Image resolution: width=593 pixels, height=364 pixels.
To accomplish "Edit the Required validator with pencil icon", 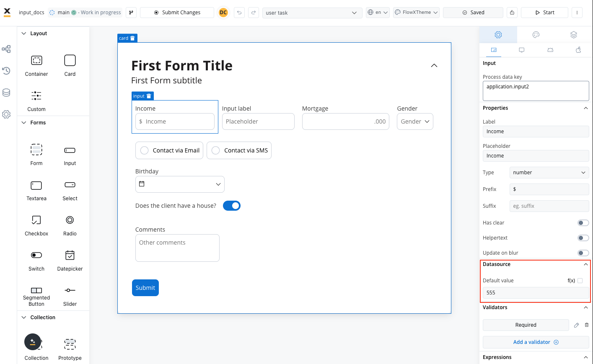I will point(577,325).
